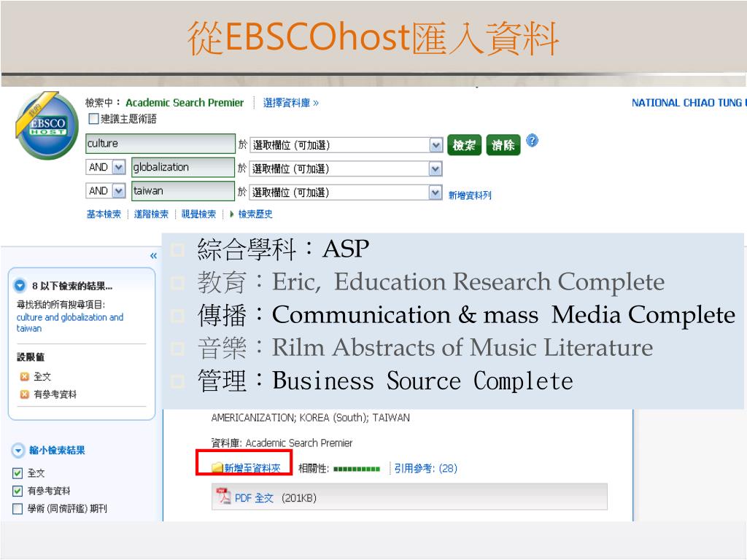Focus the globalization search input field
Image resolution: width=747 pixels, height=560 pixels.
[x=183, y=167]
